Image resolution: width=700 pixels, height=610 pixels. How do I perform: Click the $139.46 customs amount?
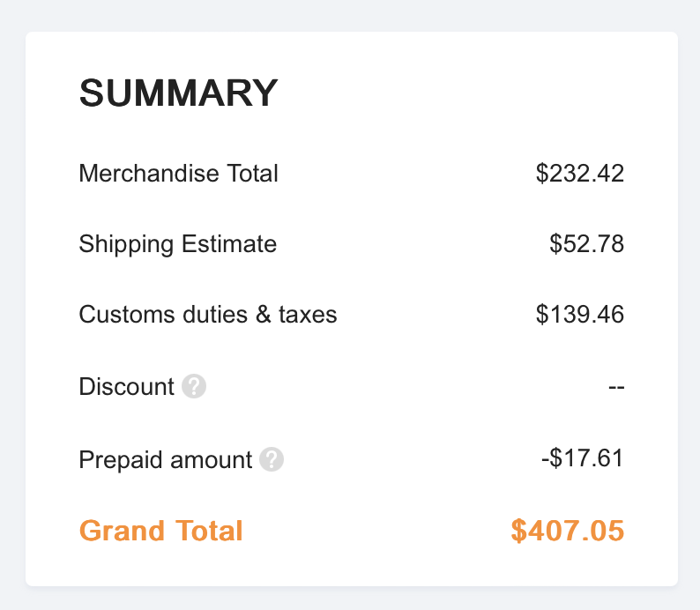tap(579, 314)
